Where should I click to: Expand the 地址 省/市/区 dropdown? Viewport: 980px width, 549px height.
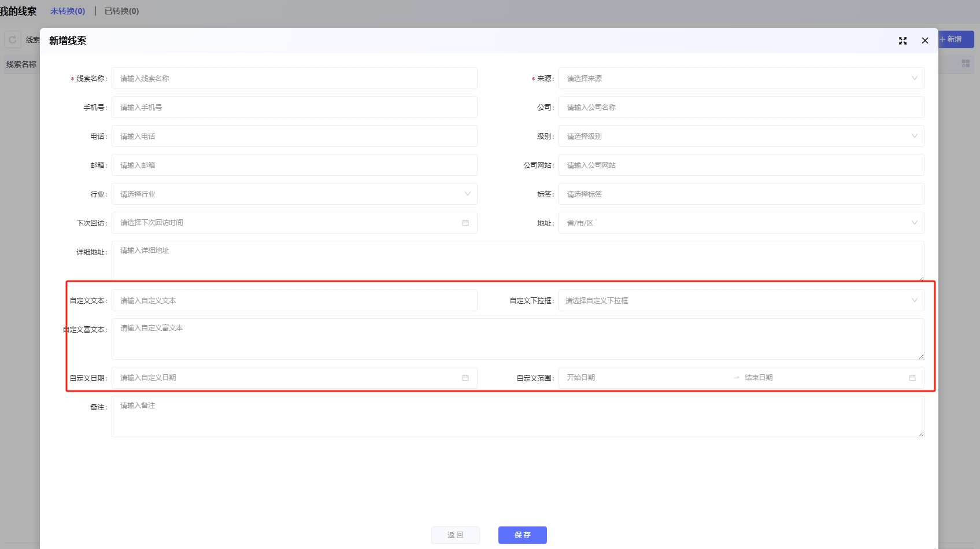[741, 223]
